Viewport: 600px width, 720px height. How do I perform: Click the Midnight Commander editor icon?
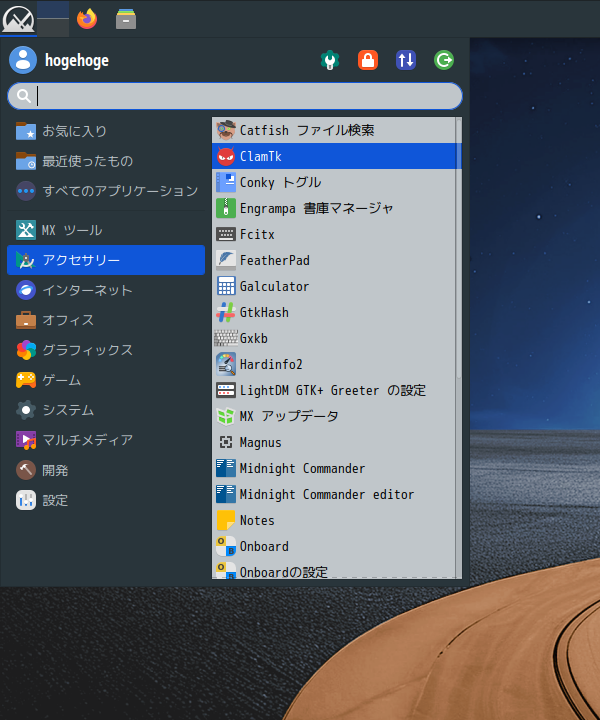[226, 495]
